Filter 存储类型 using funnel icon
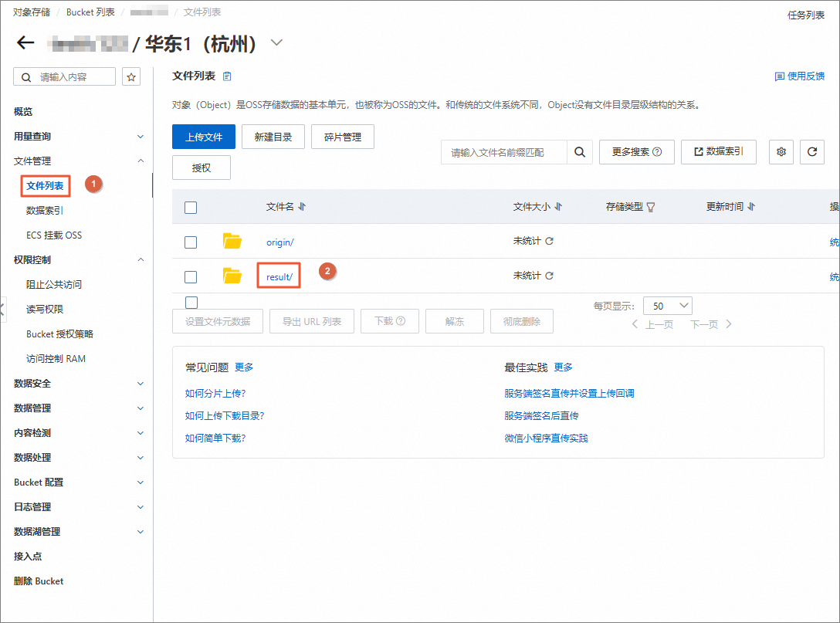 point(651,208)
